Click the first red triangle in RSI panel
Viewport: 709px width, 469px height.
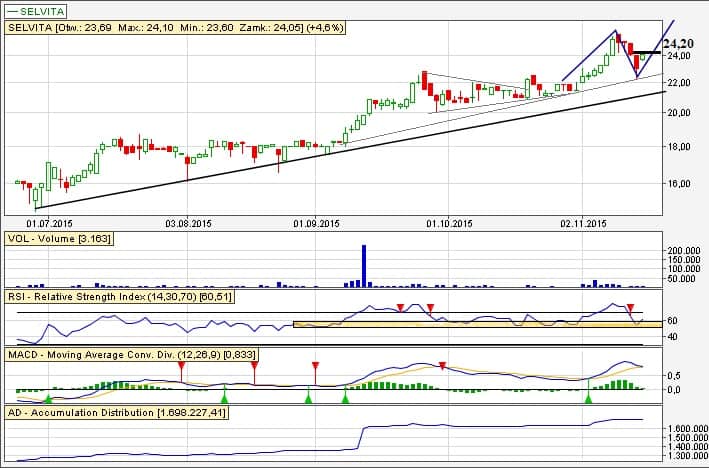click(400, 307)
